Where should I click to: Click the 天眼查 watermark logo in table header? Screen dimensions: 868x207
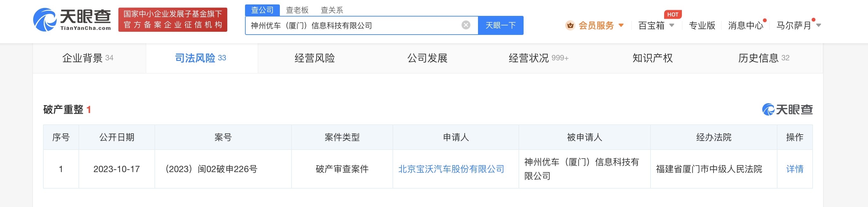tap(787, 110)
